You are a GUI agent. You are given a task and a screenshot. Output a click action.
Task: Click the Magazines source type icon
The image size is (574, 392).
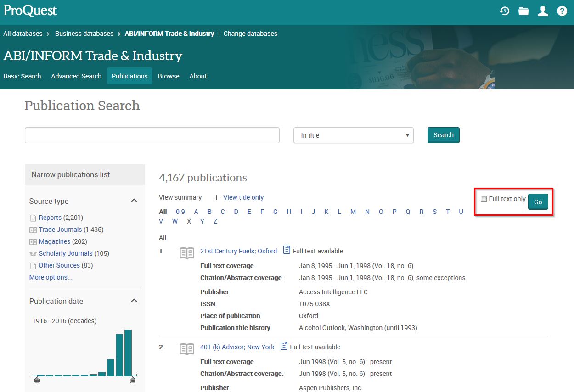point(33,242)
